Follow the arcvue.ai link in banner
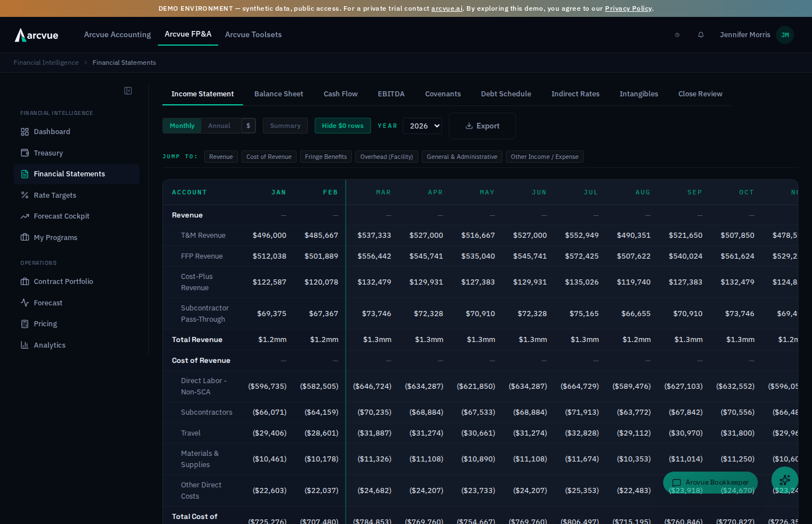Image resolution: width=812 pixels, height=524 pixels. tap(447, 8)
